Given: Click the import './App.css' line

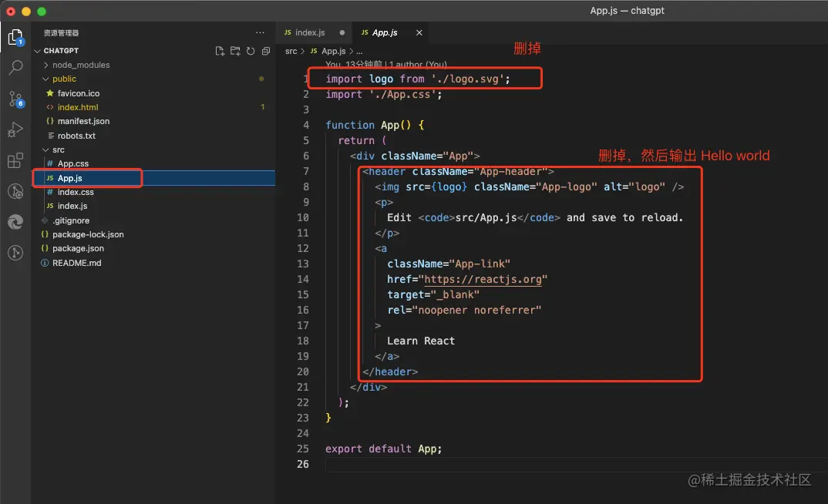Looking at the screenshot, I should (383, 95).
